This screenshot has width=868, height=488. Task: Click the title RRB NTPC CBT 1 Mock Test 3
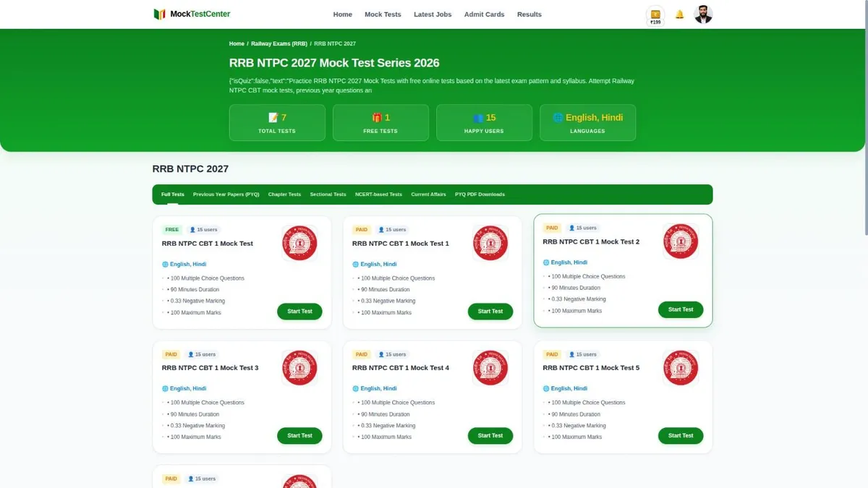click(x=210, y=368)
